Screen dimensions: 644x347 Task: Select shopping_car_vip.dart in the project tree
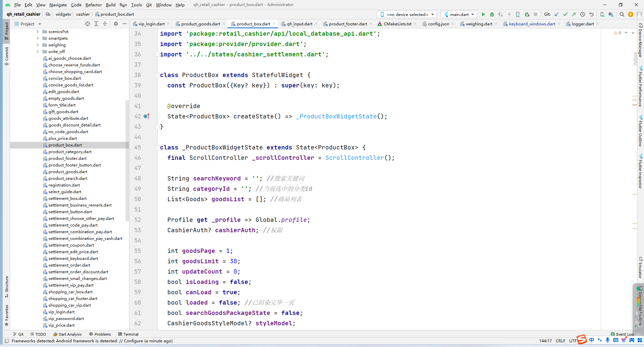pyautogui.click(x=69, y=305)
